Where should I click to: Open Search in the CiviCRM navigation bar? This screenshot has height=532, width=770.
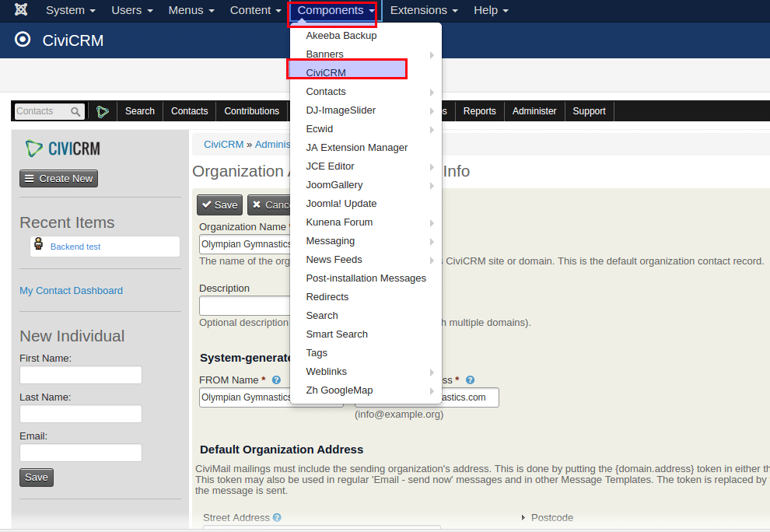[x=140, y=111]
